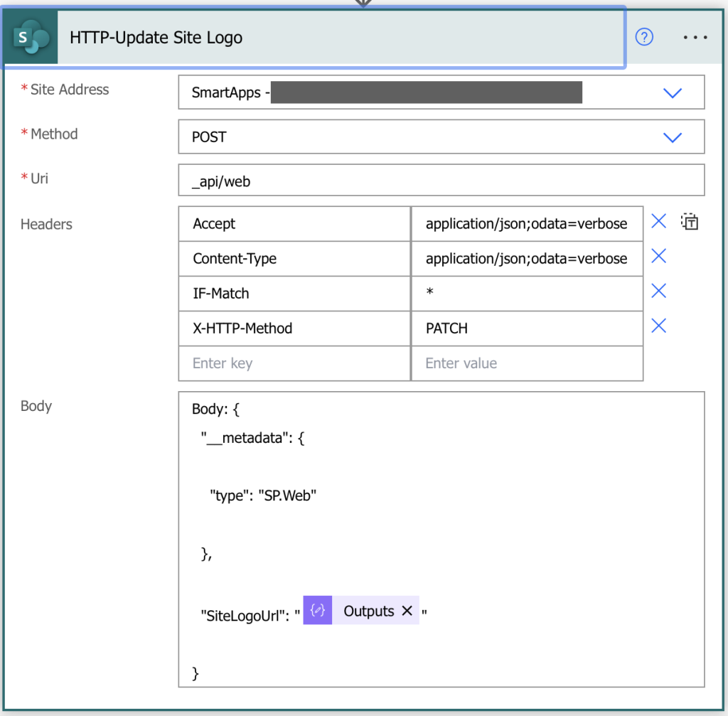Click the SharePoint connector icon
The height and width of the screenshot is (716, 728).
point(30,36)
